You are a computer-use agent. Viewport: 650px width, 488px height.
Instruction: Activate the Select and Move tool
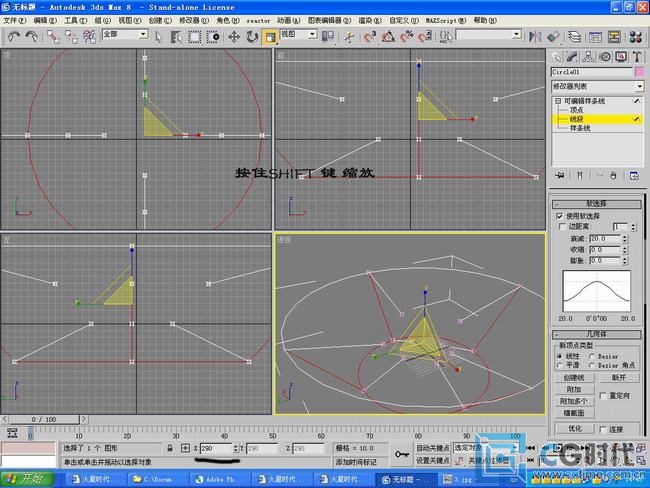coord(234,37)
